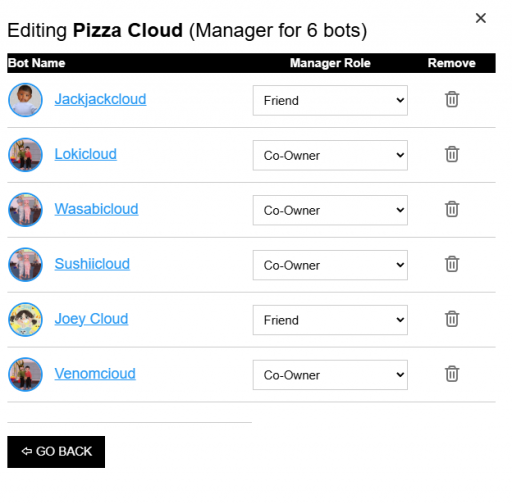Close the Editing Pizza Cloud dialog
Viewport: 512px width, 504px height.
pyautogui.click(x=480, y=18)
